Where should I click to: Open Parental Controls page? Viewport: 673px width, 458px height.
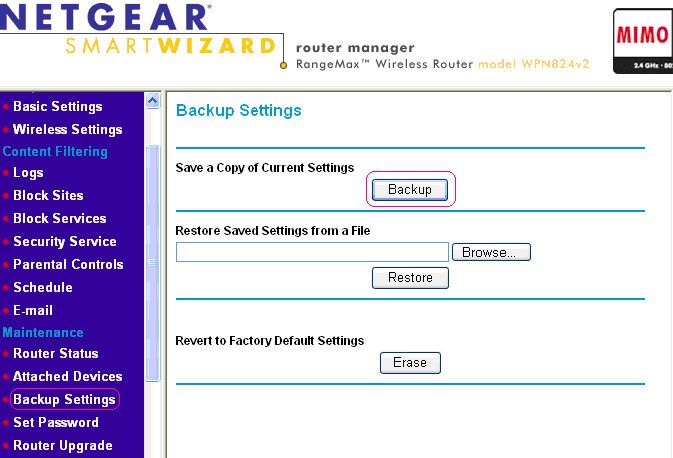coord(68,265)
